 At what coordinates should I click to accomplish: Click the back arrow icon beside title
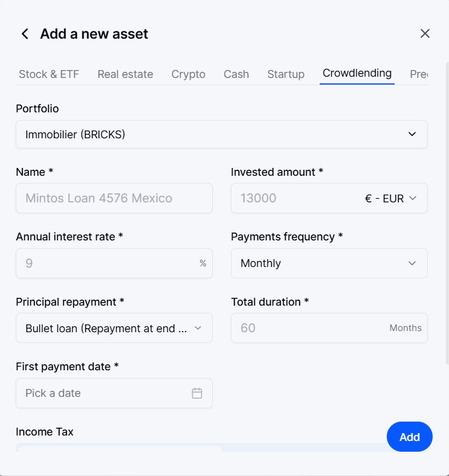[25, 34]
